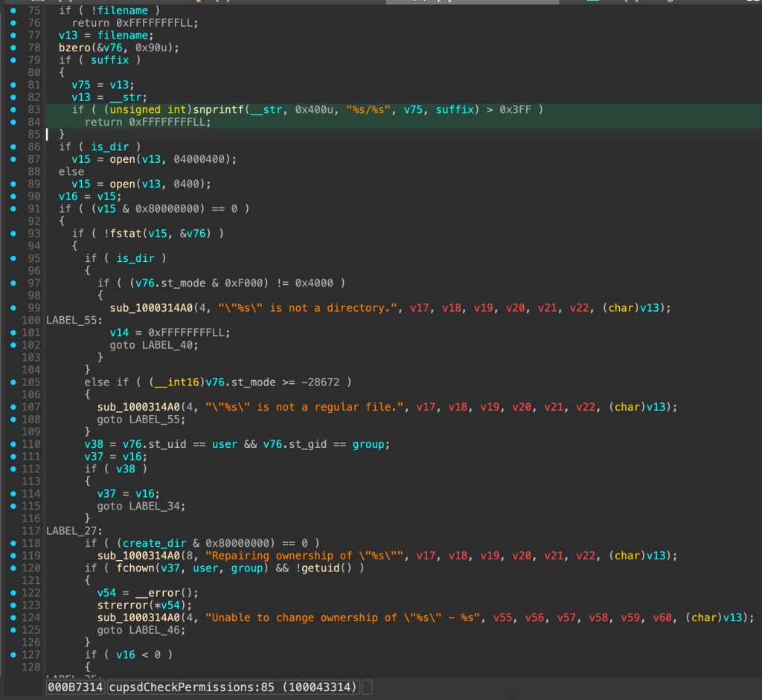Click the blue dot marker on line 115

point(13,506)
